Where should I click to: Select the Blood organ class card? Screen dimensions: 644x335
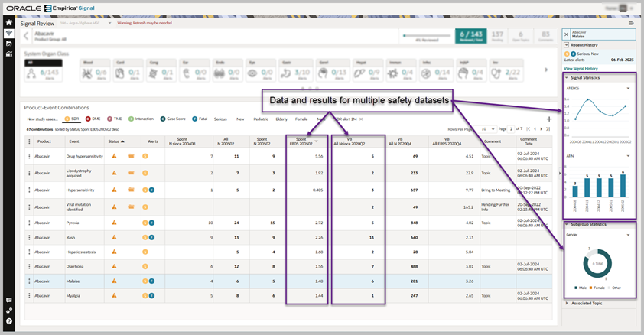point(95,70)
